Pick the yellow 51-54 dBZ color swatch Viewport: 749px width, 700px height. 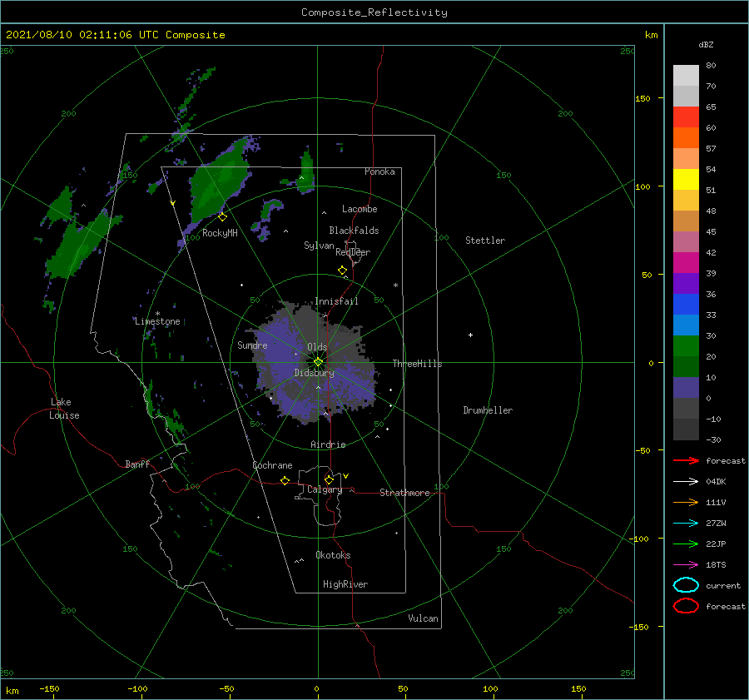[x=686, y=180]
